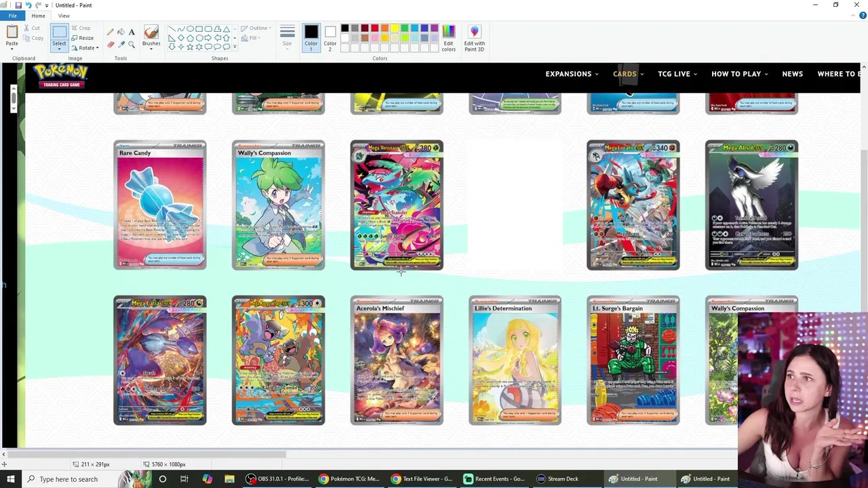Image resolution: width=868 pixels, height=488 pixels.
Task: Choose the Curve shape
Action: 180,29
